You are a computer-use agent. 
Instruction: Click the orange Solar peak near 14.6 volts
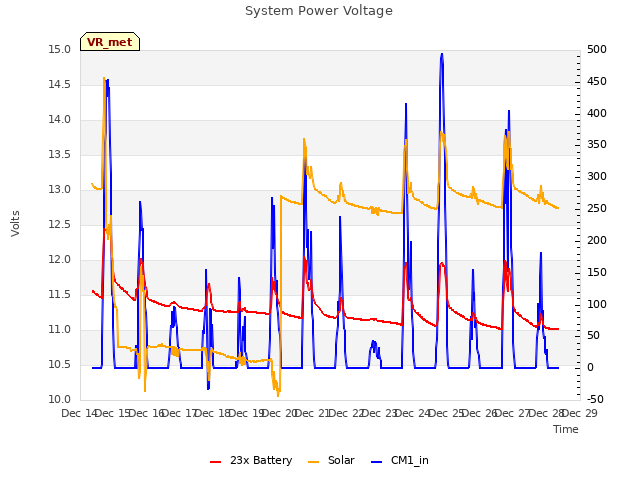[104, 78]
